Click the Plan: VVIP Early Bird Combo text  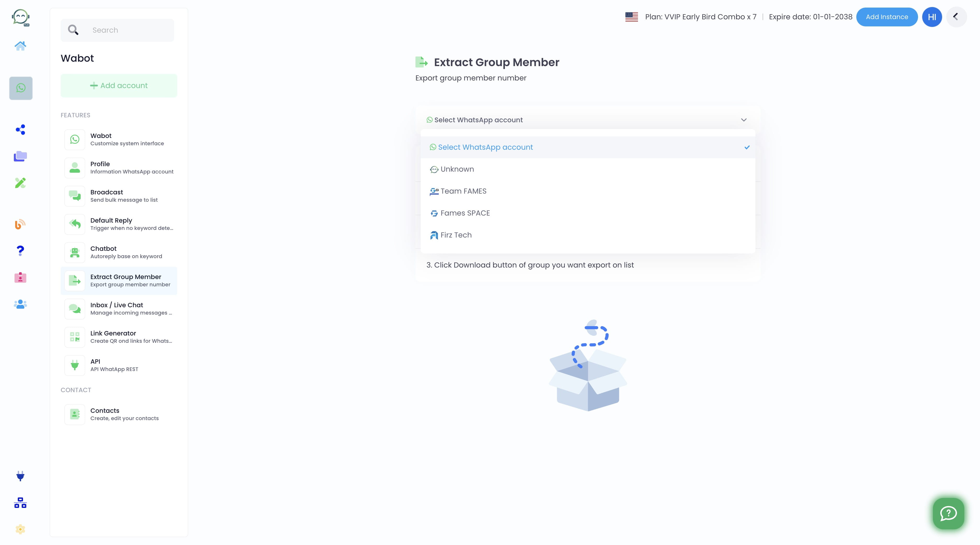701,17
